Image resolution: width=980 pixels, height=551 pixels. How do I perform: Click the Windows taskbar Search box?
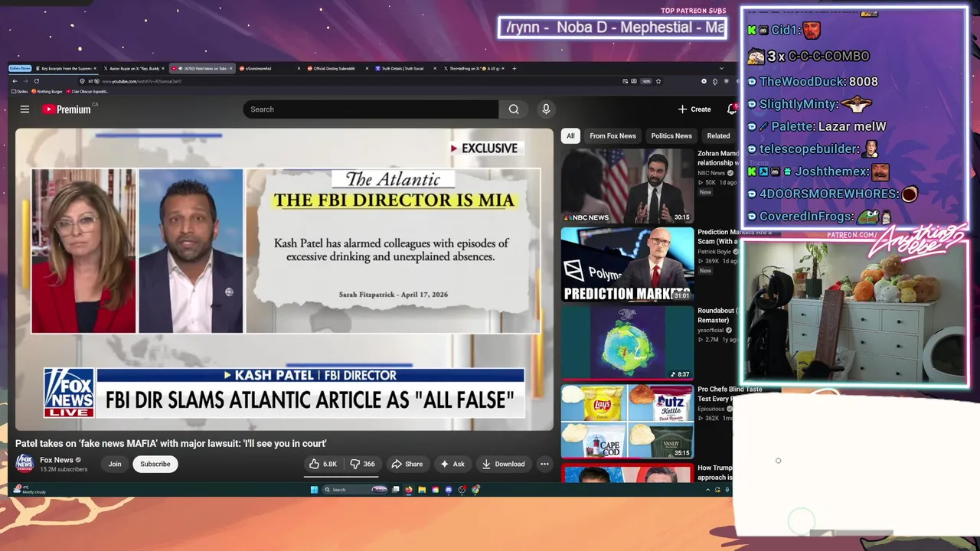pyautogui.click(x=355, y=490)
